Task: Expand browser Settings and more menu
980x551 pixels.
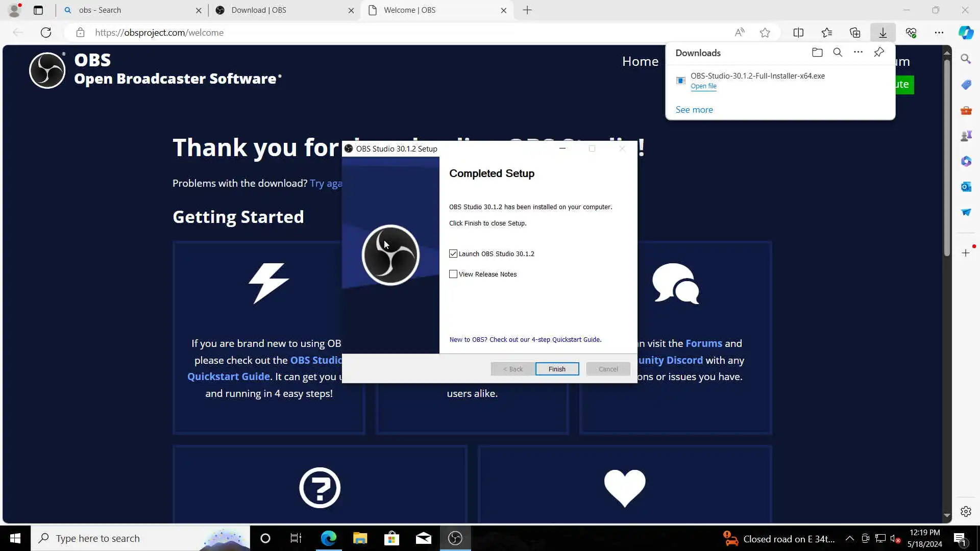Action: pyautogui.click(x=939, y=33)
